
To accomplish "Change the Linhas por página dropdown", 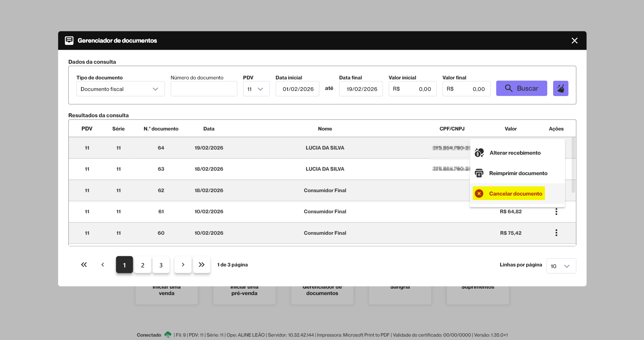I will (561, 266).
